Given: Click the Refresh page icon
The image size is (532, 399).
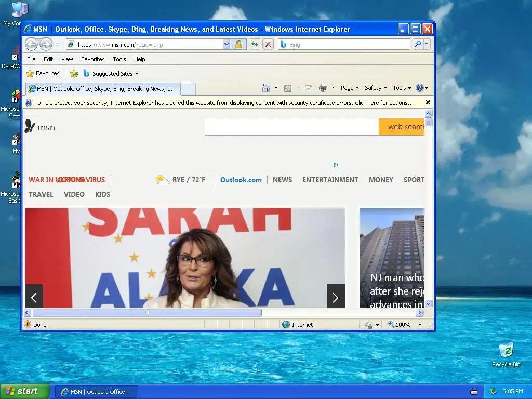Looking at the screenshot, I should pyautogui.click(x=255, y=45).
